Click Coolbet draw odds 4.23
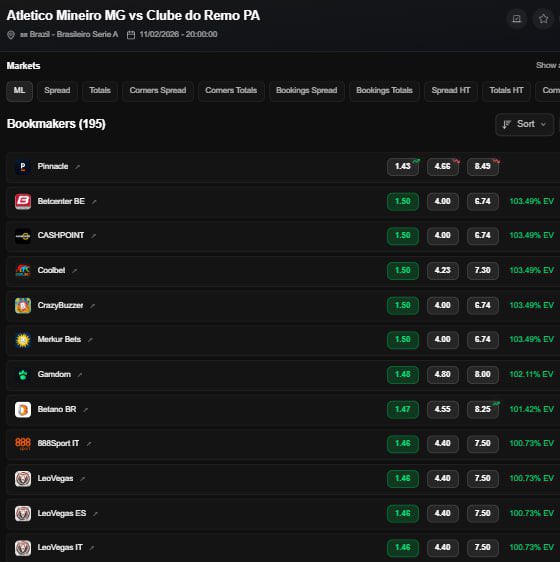The image size is (560, 562). pos(443,271)
